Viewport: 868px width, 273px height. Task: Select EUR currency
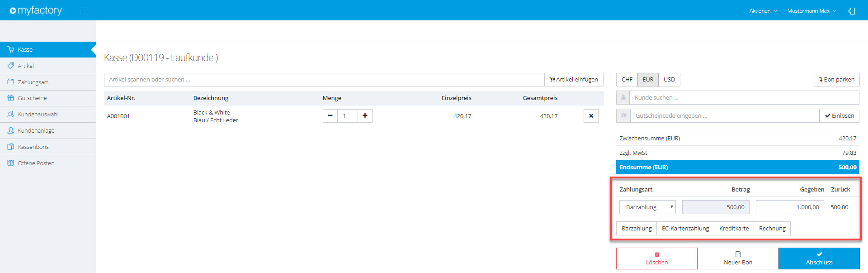click(x=648, y=80)
